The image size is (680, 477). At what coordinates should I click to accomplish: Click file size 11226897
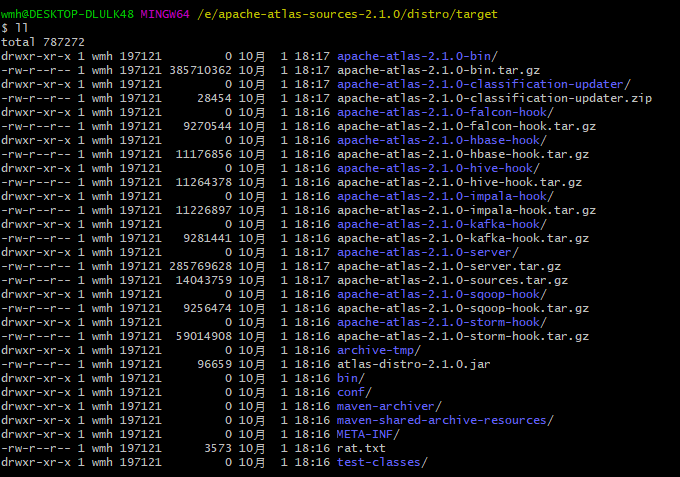(x=204, y=210)
